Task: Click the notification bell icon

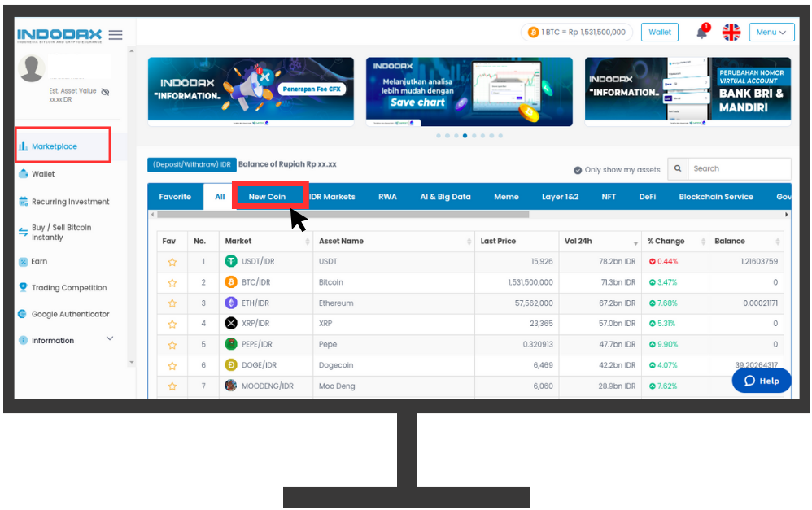Action: (x=701, y=32)
